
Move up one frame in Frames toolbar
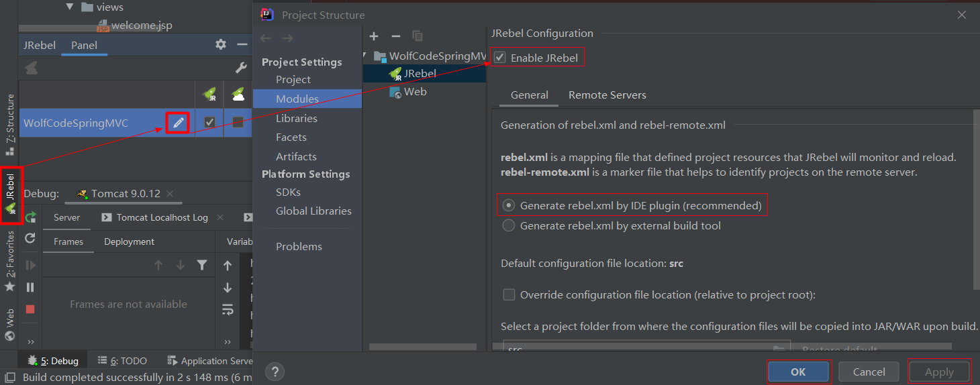click(158, 266)
